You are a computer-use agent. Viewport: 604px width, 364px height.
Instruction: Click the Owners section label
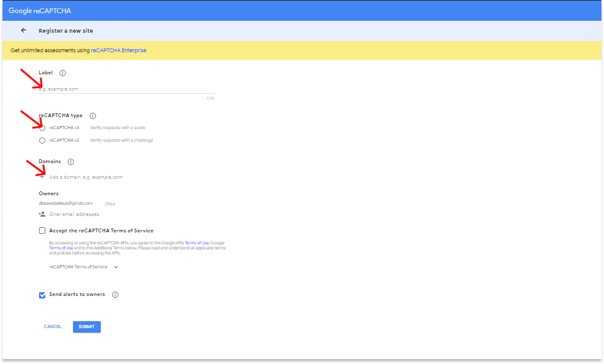[48, 193]
